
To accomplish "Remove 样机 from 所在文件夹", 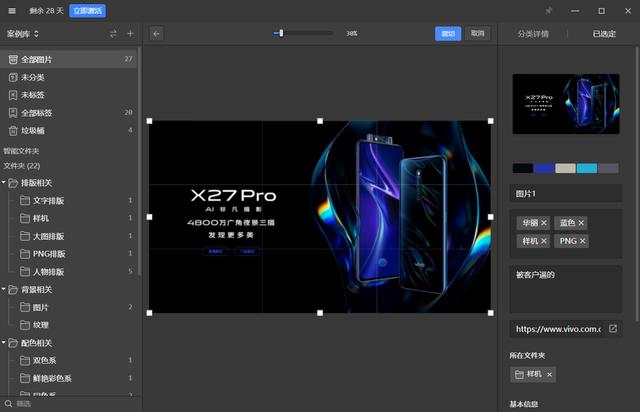I will coord(549,374).
